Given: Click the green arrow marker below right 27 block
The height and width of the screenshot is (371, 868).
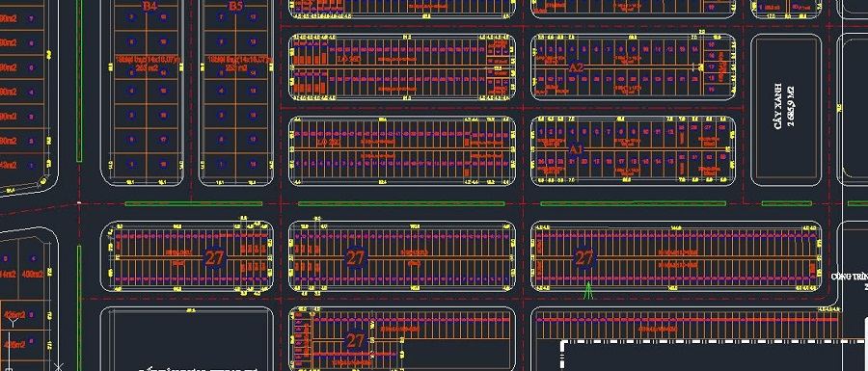Looking at the screenshot, I should [588, 290].
